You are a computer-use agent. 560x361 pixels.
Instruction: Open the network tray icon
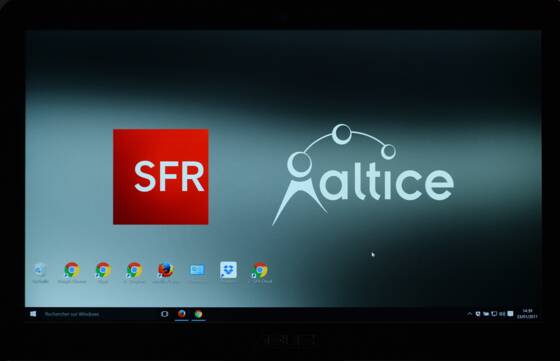pyautogui.click(x=494, y=314)
